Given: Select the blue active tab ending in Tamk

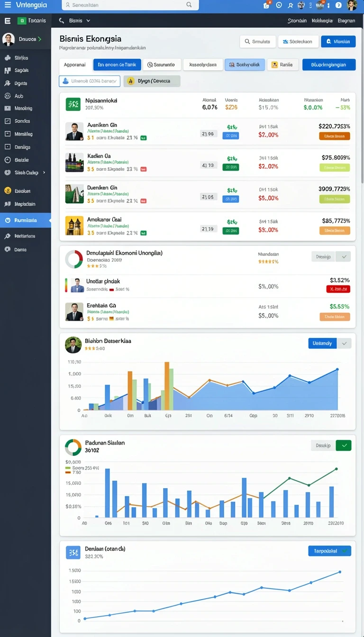Looking at the screenshot, I should 117,64.
